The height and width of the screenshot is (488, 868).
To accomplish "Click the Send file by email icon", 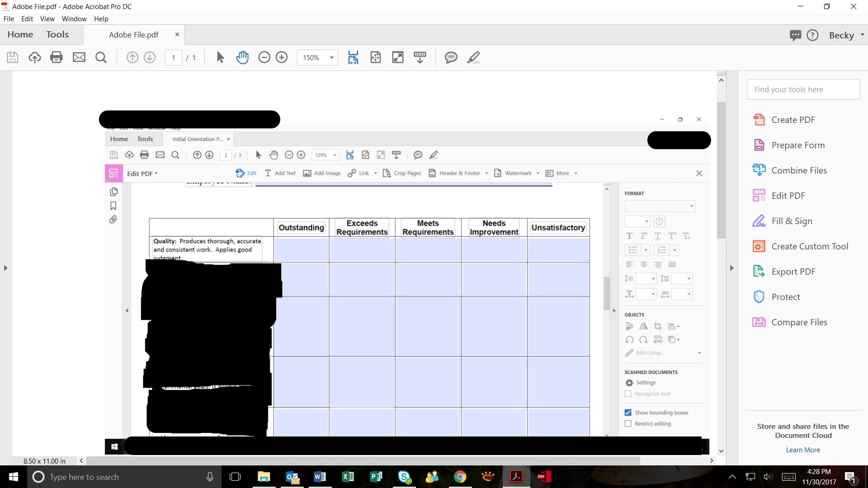I will pyautogui.click(x=79, y=57).
